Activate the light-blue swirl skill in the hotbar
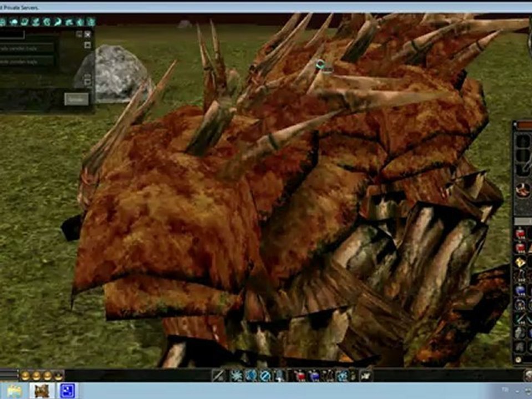Viewport: 532px width, 399px height. pos(342,376)
